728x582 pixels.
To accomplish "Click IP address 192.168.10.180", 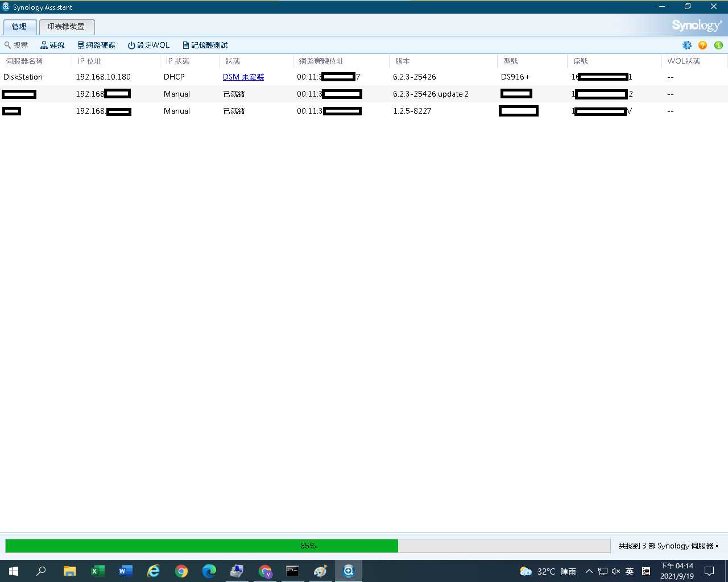I will [104, 77].
